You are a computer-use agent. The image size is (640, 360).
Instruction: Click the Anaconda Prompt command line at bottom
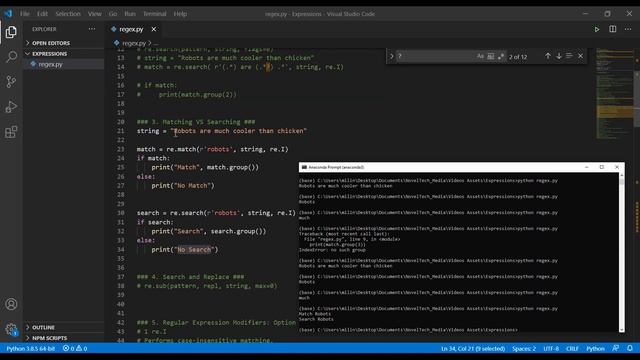(408, 330)
